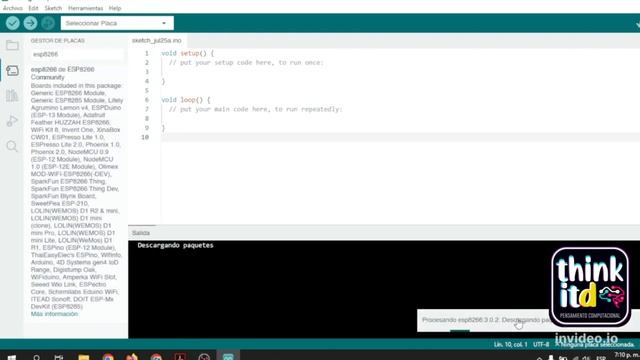Image resolution: width=640 pixels, height=360 pixels.
Task: Click the UTF-8 encoding status entry
Action: click(541, 344)
